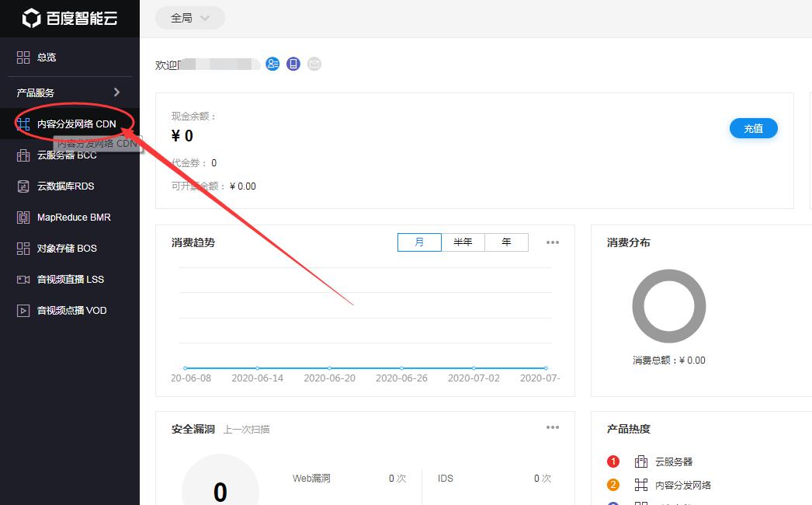Click the 对象存储 BOS icon
812x505 pixels.
click(23, 249)
